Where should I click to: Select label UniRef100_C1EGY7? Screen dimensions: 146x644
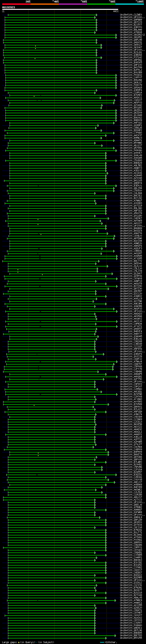tap(131, 100)
